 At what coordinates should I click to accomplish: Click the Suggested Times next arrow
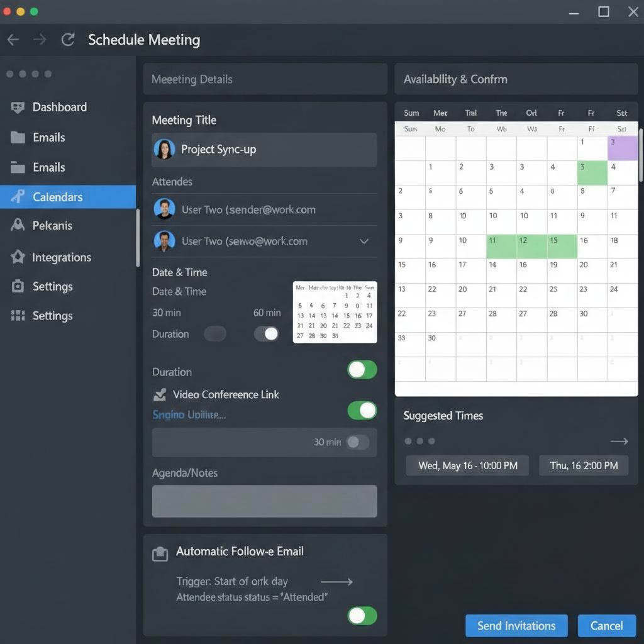[x=619, y=441]
